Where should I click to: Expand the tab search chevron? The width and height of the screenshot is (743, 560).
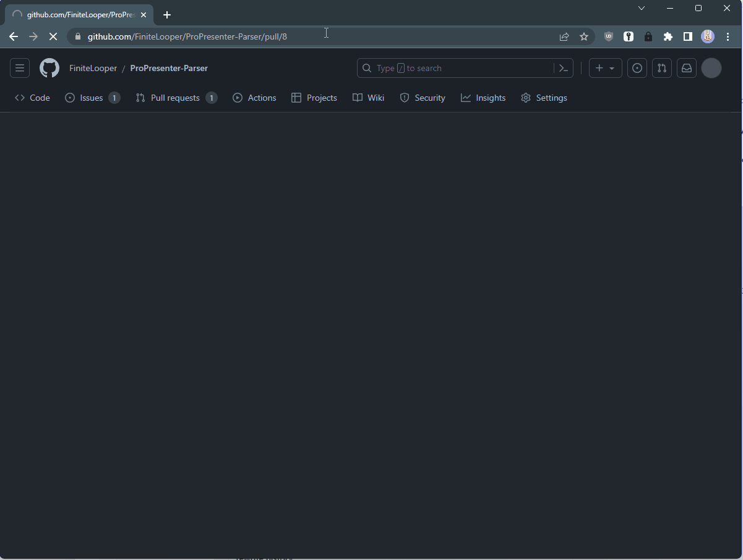(x=642, y=8)
